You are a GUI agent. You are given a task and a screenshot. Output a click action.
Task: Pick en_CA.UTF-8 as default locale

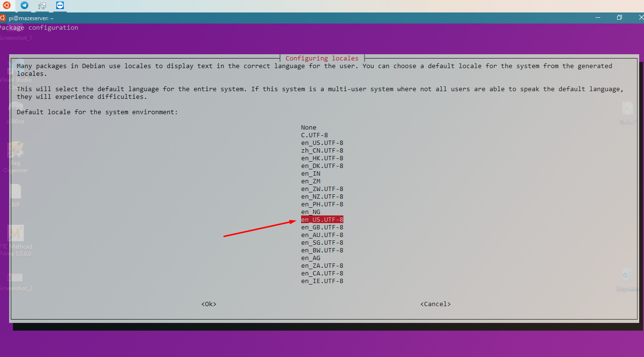322,274
